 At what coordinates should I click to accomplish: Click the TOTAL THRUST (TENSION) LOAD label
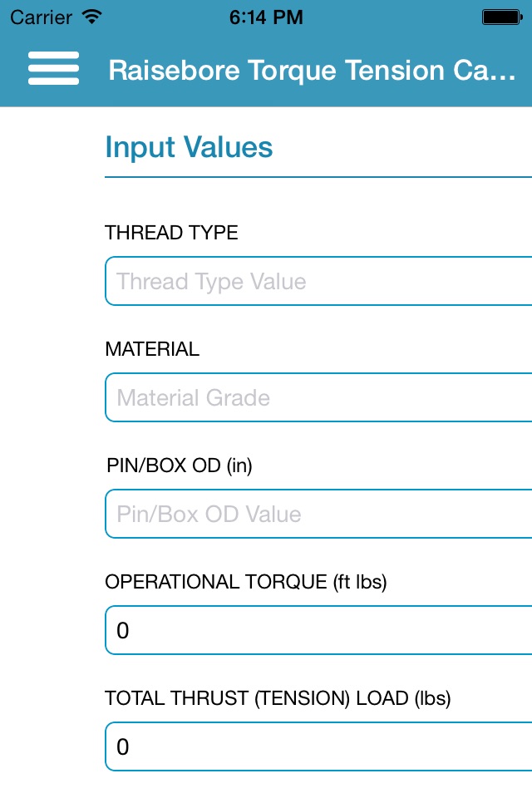point(278,698)
